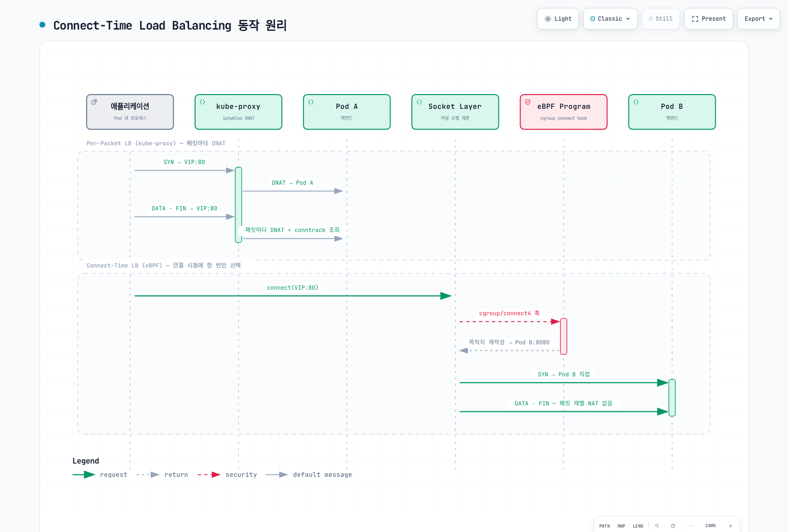Select the eBPF Program participant node
This screenshot has width=788, height=532.
coord(563,112)
